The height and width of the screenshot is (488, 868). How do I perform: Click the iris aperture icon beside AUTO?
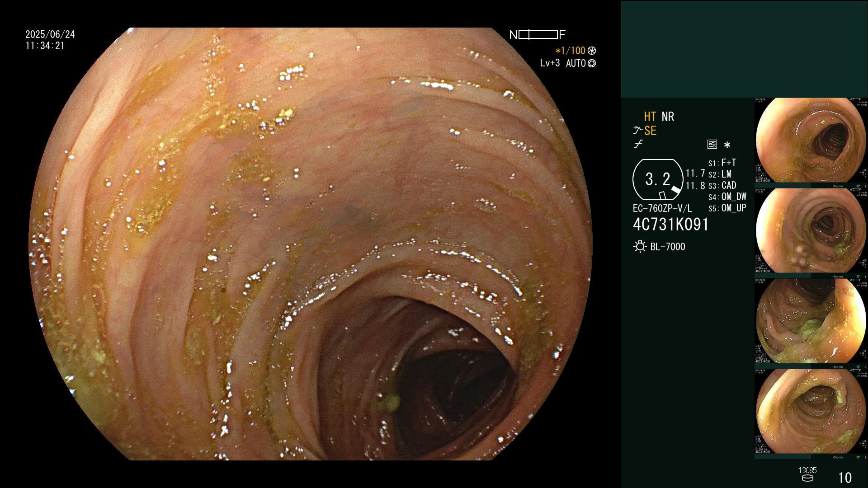(592, 63)
